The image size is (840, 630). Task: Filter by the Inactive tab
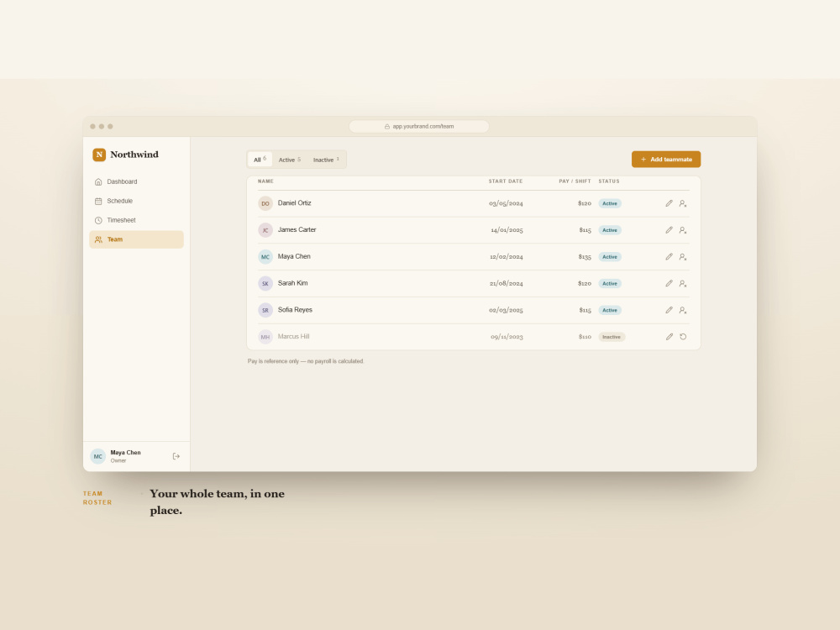[x=326, y=160]
